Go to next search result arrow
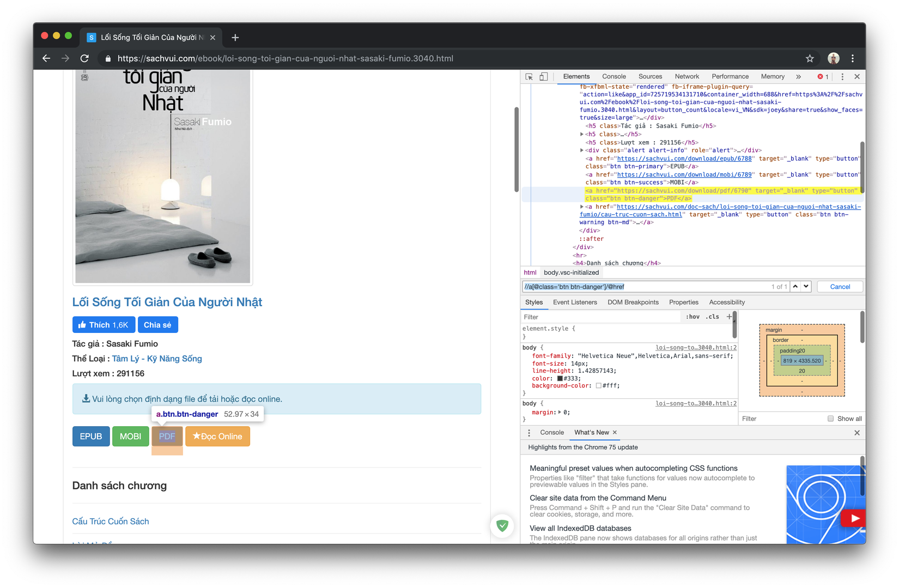899x588 pixels. click(806, 287)
